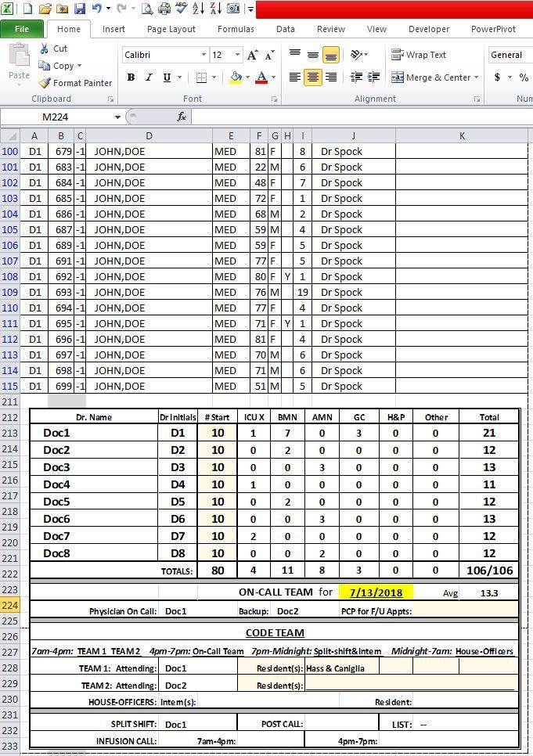Toggle Align Text Right
Viewport: 533px width, 756px height.
[331, 77]
